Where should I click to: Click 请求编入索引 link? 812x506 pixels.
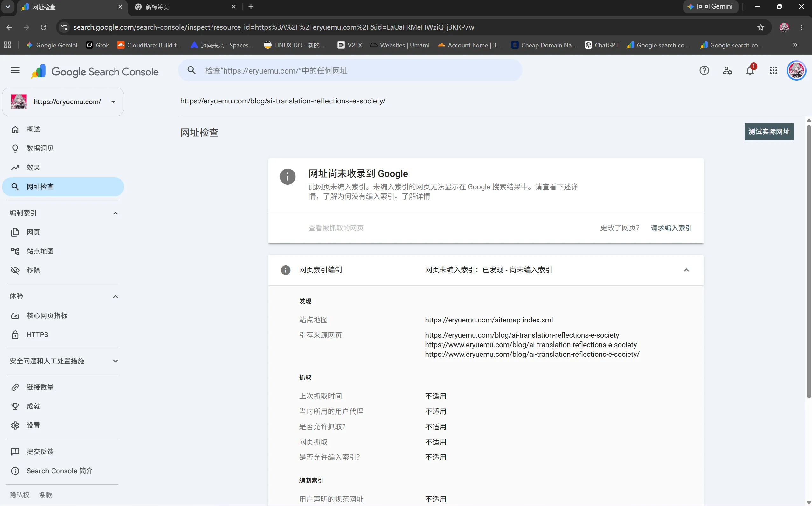click(x=671, y=228)
